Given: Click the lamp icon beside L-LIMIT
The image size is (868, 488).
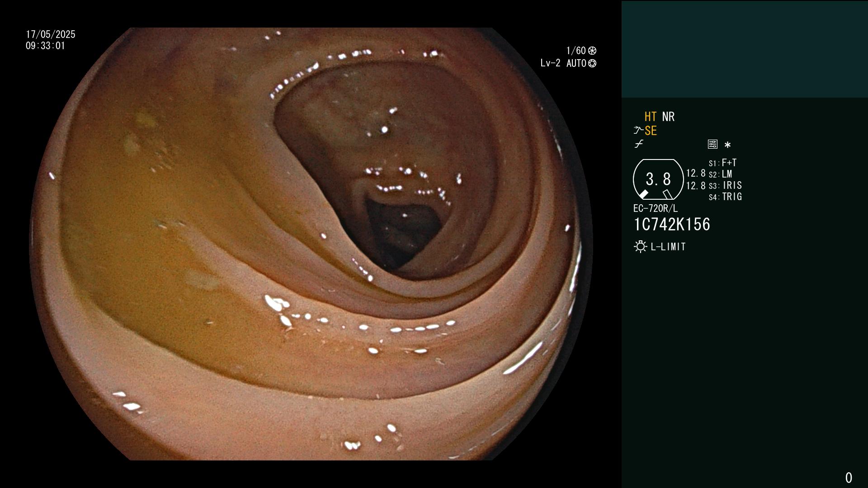Looking at the screenshot, I should pyautogui.click(x=640, y=247).
